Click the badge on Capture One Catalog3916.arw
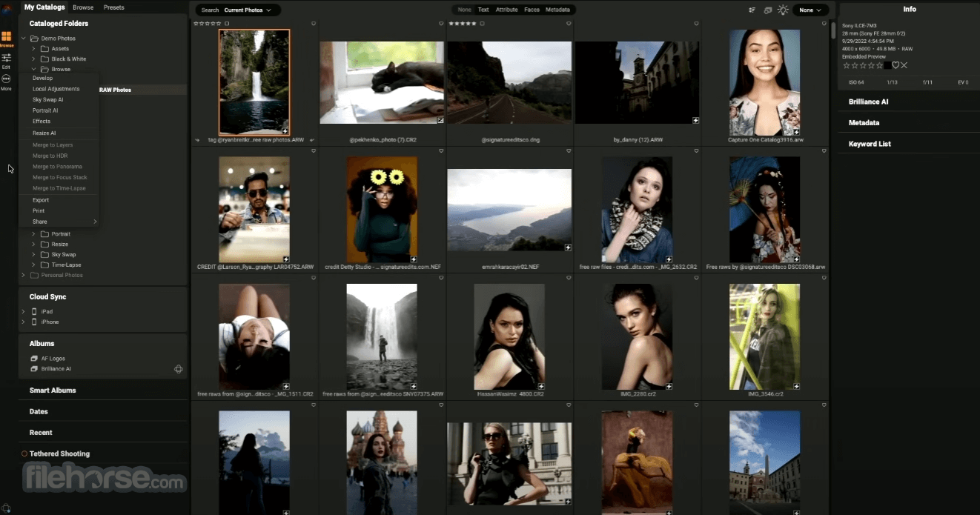The height and width of the screenshot is (515, 980). [797, 131]
